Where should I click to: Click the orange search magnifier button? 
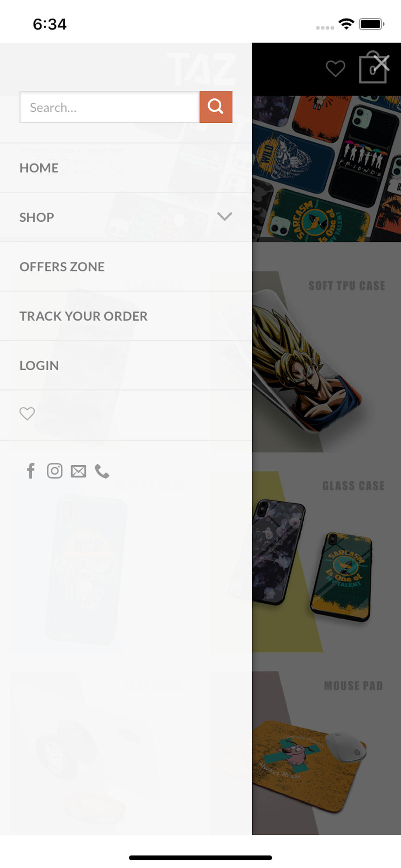point(216,107)
